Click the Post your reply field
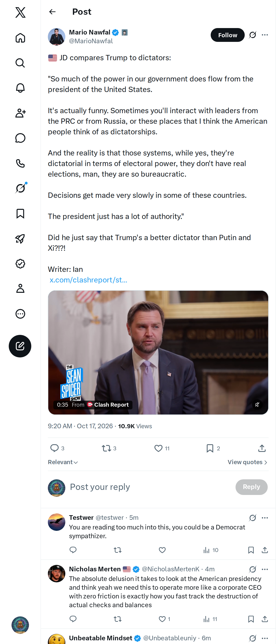This screenshot has width=276, height=644. (x=150, y=487)
